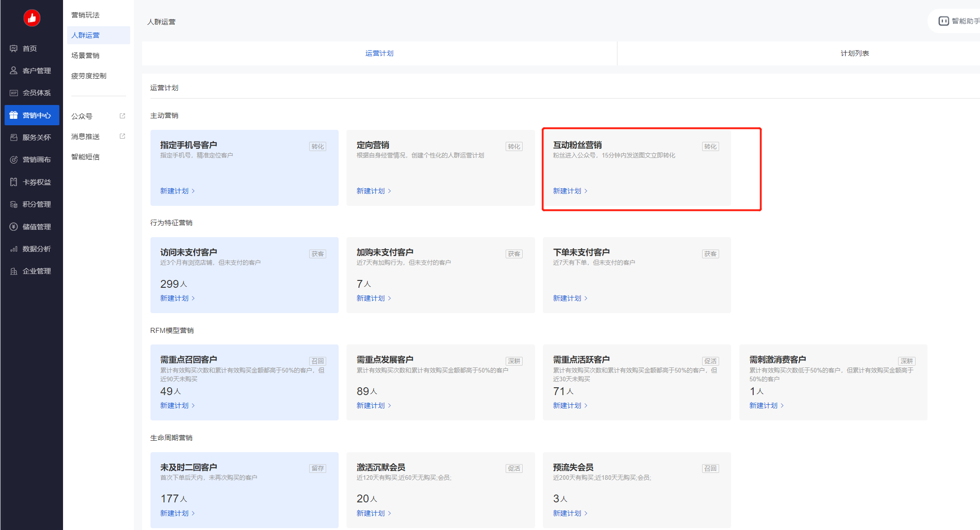Screen dimensions: 980x530
Task: Click 新建计划 under 需重点召回客户
Action: click(x=177, y=405)
